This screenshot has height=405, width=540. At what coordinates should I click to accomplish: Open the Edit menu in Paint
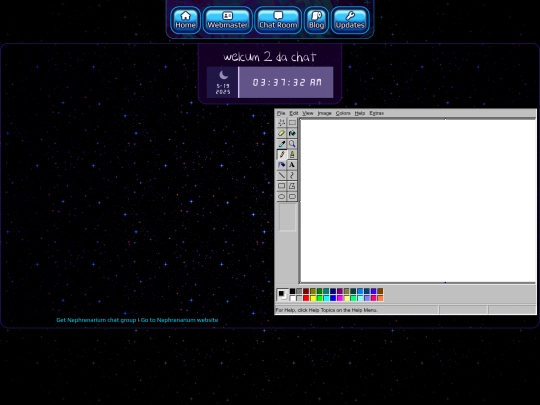pyautogui.click(x=294, y=113)
